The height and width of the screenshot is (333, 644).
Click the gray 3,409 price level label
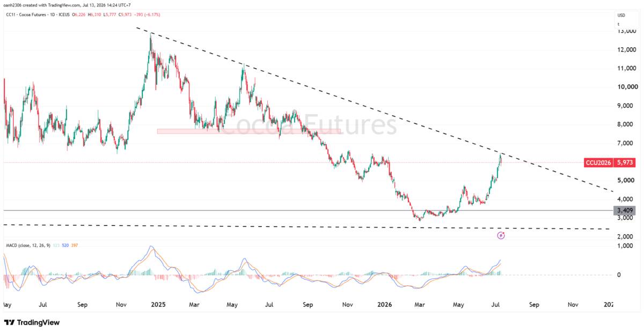[625, 211]
